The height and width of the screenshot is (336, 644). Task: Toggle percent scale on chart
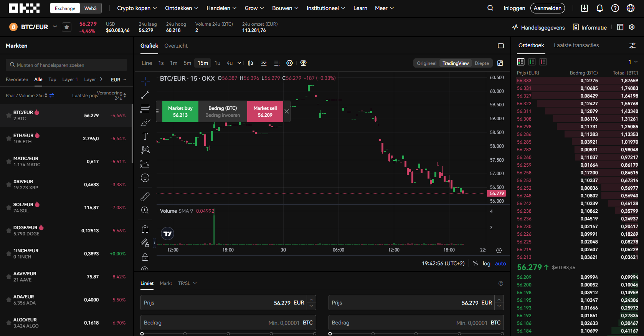476,263
